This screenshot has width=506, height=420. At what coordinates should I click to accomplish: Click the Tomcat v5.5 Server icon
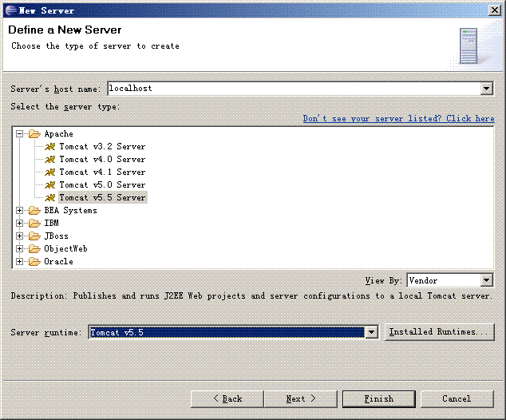click(50, 198)
